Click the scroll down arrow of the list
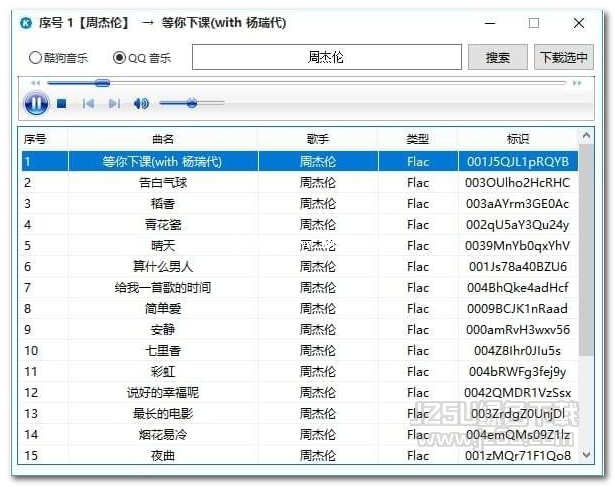The width and height of the screenshot is (615, 487). click(586, 455)
